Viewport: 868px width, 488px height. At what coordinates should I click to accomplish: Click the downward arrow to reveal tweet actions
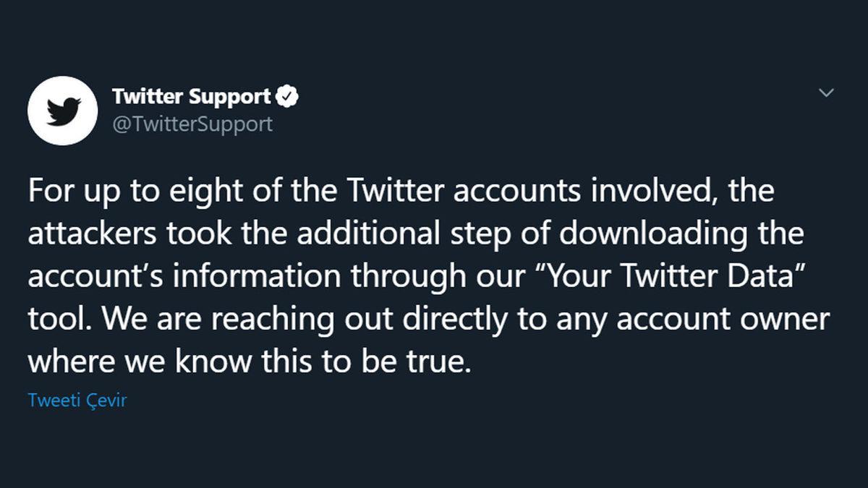pyautogui.click(x=827, y=92)
